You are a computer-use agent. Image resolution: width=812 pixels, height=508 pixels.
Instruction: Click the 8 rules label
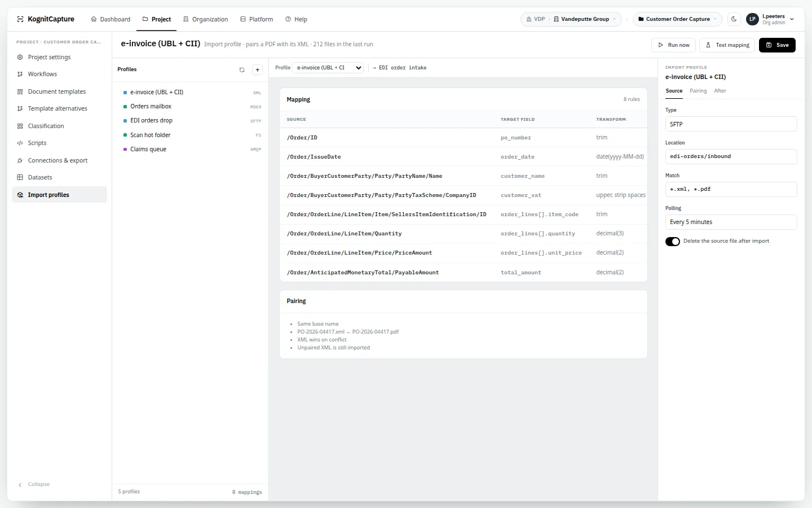632,99
